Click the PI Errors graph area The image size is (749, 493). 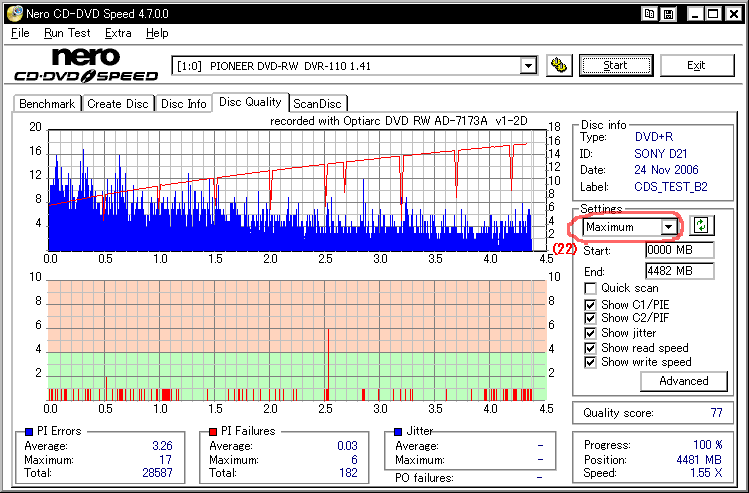pos(298,190)
